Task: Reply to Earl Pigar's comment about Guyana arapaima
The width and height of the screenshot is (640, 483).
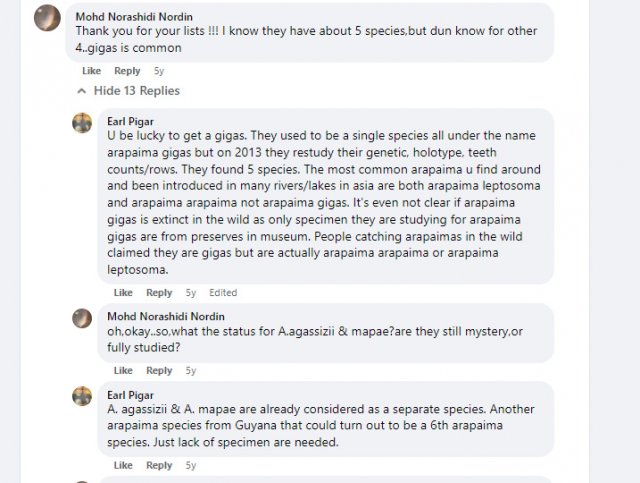Action: click(159, 465)
